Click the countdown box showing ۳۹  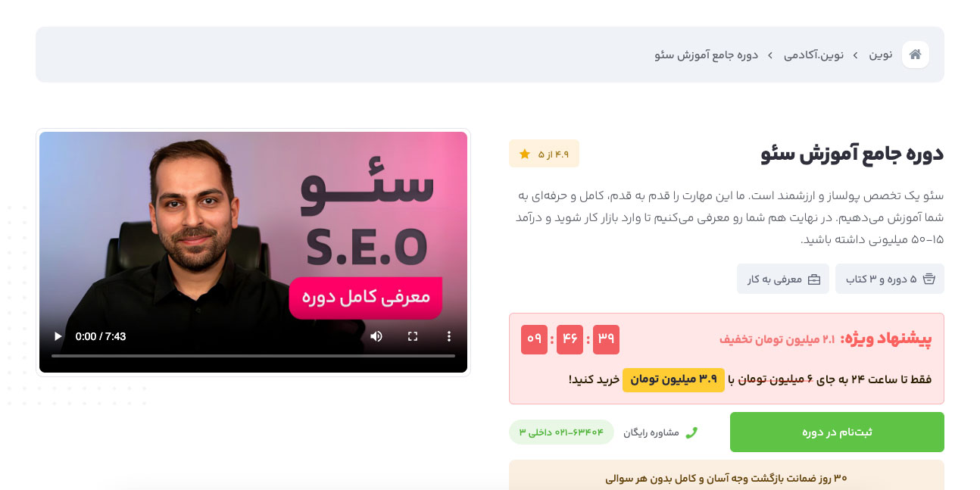tap(606, 339)
